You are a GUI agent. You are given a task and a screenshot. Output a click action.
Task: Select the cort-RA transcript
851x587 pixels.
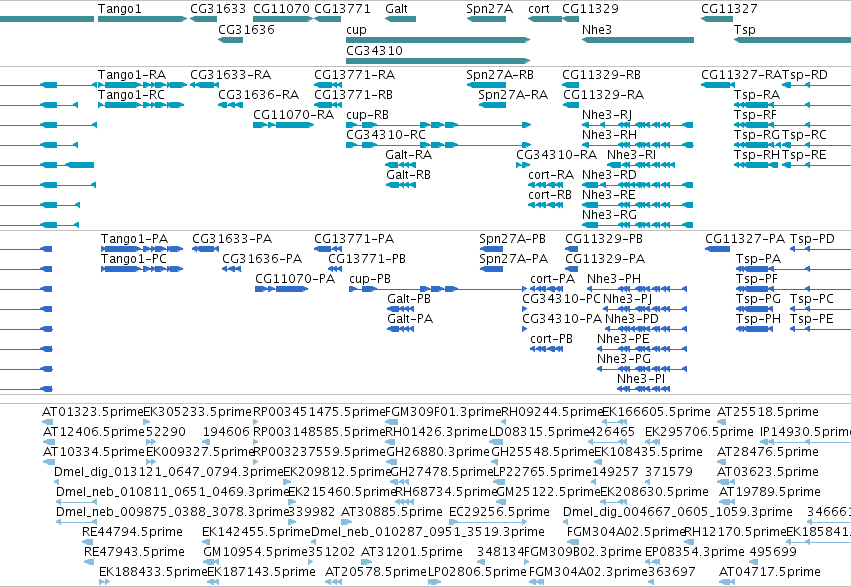(x=545, y=185)
